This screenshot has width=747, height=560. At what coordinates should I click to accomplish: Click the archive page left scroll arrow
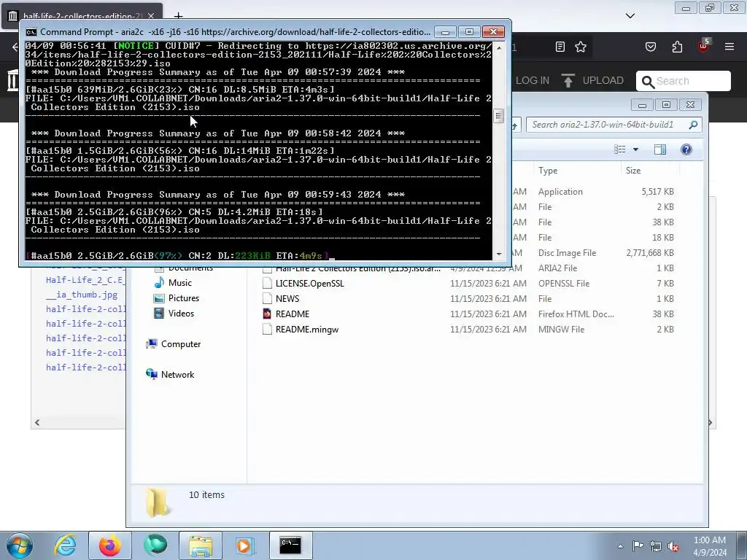point(37,422)
